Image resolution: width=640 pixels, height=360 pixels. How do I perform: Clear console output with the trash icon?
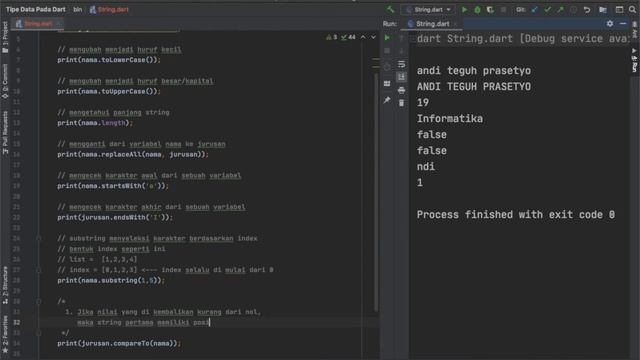[402, 103]
